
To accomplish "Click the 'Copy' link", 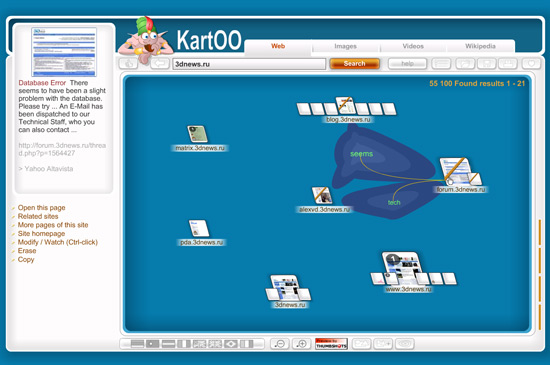I will pyautogui.click(x=26, y=259).
